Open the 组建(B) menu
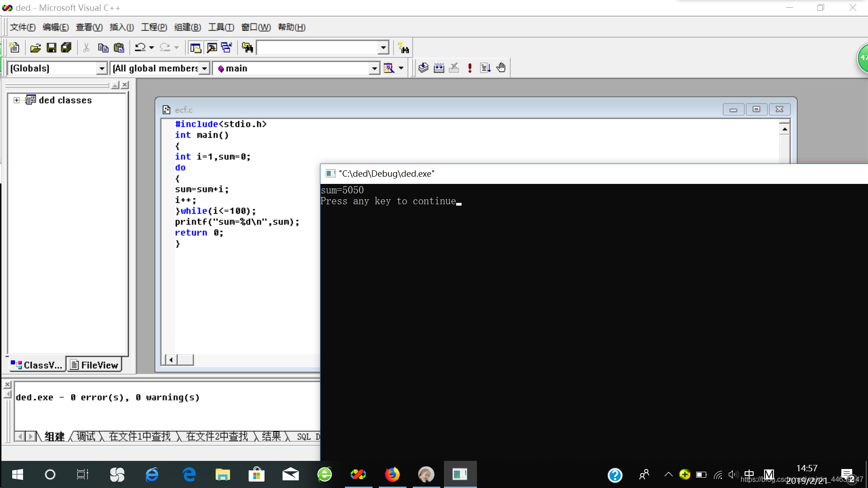The height and width of the screenshot is (488, 868). [x=188, y=27]
